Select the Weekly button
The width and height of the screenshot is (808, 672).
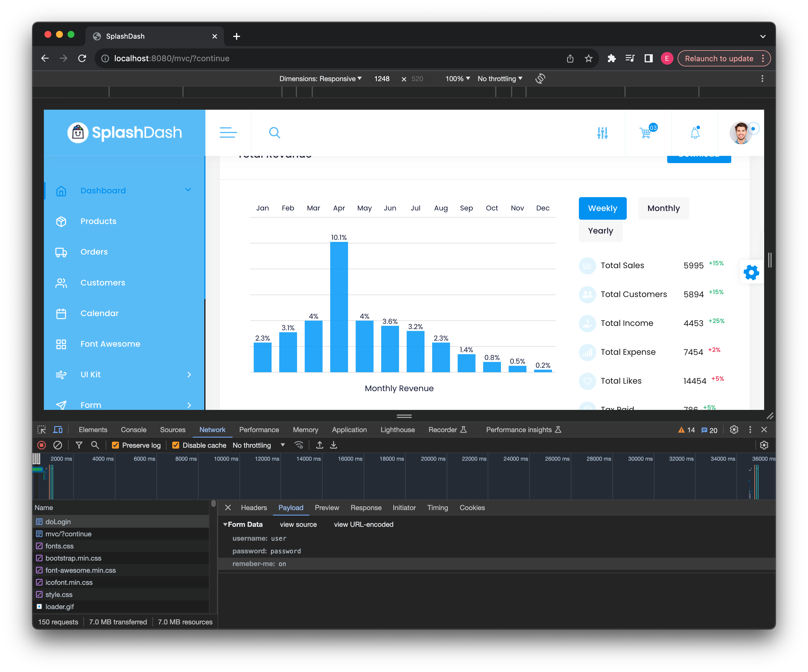[603, 209]
